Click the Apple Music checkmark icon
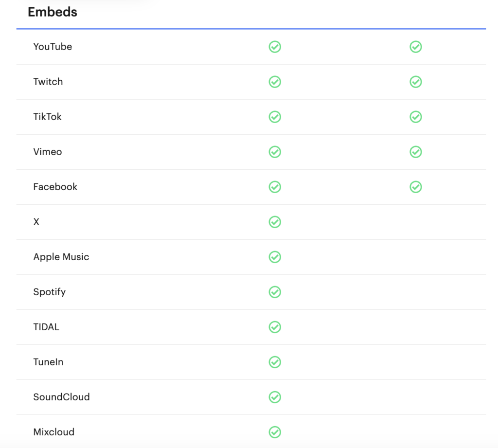This screenshot has width=498, height=448. pos(275,257)
